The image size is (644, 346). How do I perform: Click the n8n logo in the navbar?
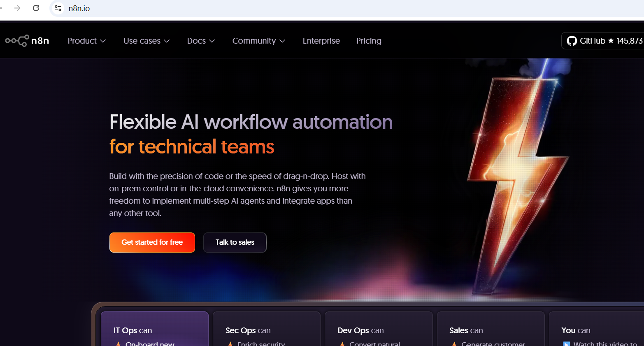27,41
